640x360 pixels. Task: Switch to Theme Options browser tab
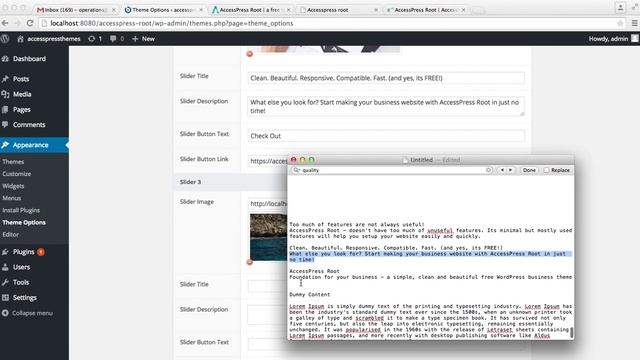point(163,10)
